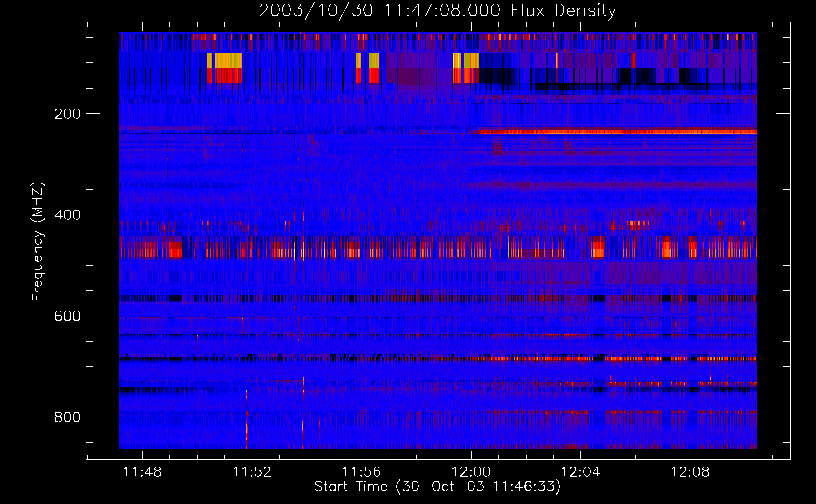Click the "12:00" time tick label
Screen dimensions: 816x504
click(471, 472)
